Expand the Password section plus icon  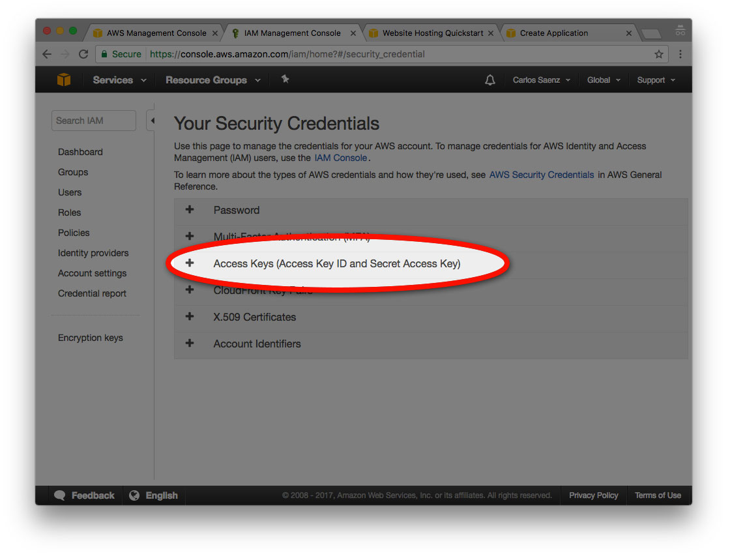click(x=190, y=209)
